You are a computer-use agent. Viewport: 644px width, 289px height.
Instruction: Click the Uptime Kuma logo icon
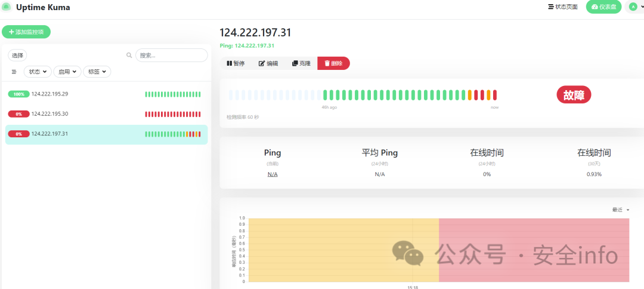(7, 7)
